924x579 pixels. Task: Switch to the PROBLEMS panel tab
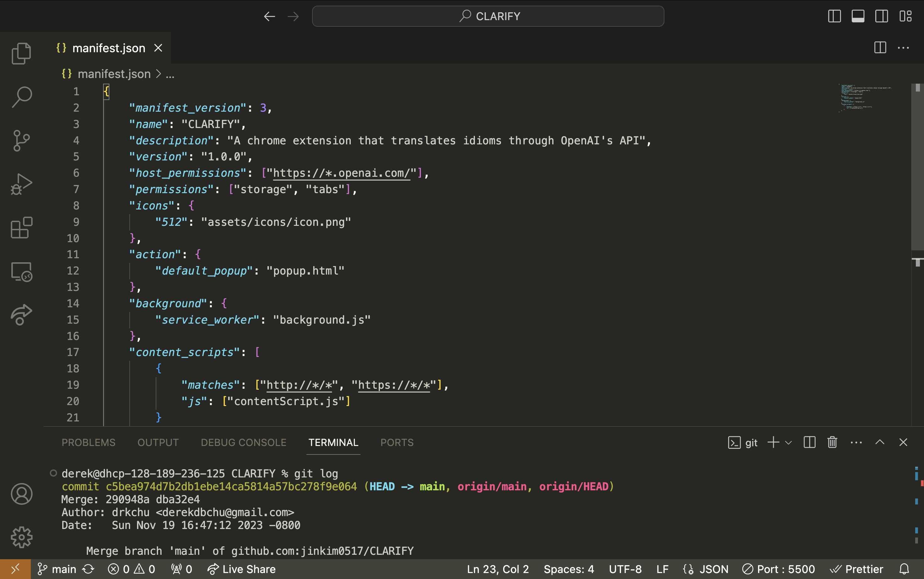click(88, 442)
